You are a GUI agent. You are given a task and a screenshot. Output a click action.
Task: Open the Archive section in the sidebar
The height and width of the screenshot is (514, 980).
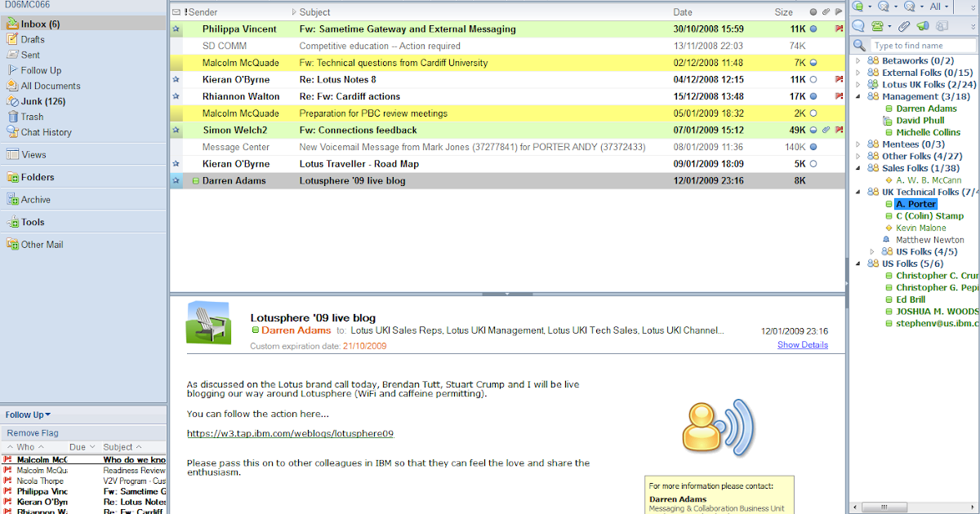(x=39, y=198)
